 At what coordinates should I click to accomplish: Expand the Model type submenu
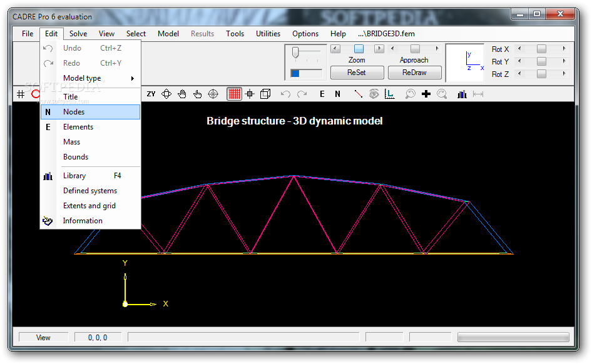click(x=90, y=78)
